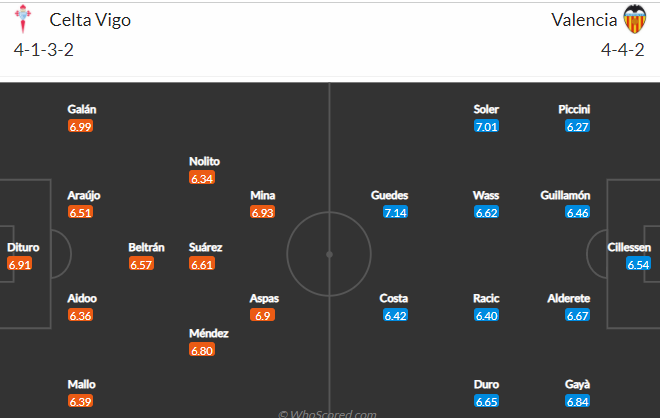Image resolution: width=660 pixels, height=418 pixels.
Task: Select Soler's 7.01 rating badge
Action: pos(486,126)
